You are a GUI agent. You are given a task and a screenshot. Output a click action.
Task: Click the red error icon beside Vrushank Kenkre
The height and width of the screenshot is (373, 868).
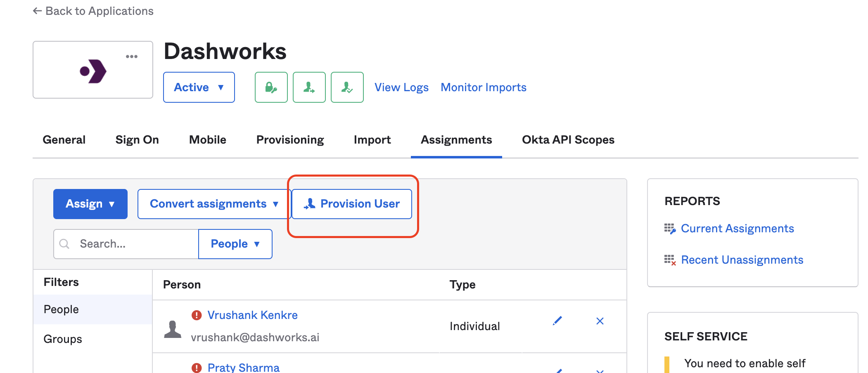(197, 315)
